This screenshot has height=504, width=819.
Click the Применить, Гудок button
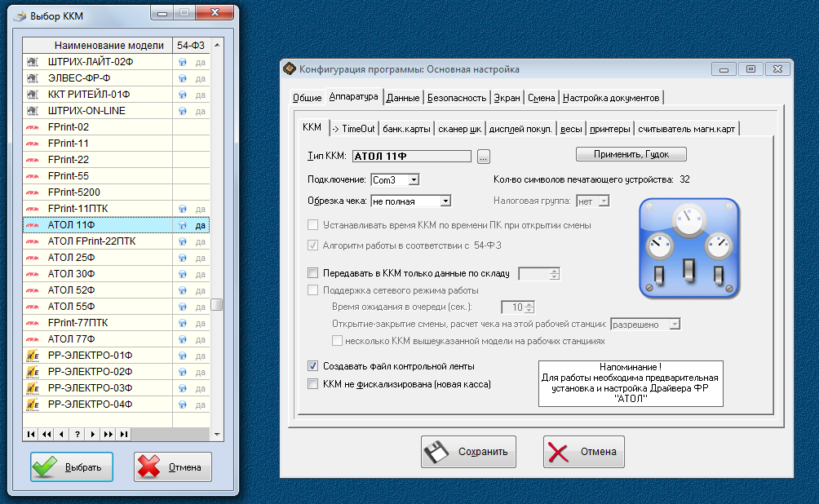(631, 154)
